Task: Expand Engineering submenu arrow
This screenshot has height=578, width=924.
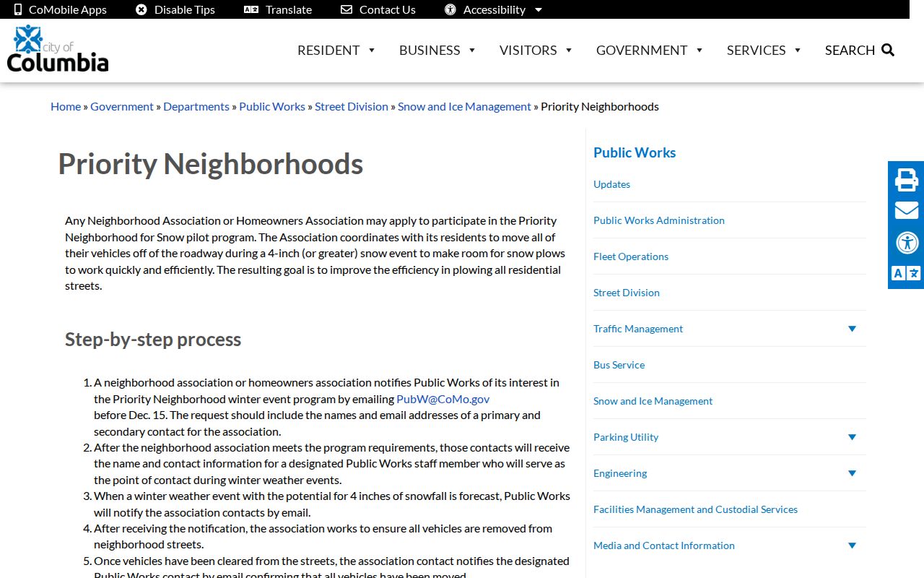Action: pos(852,473)
